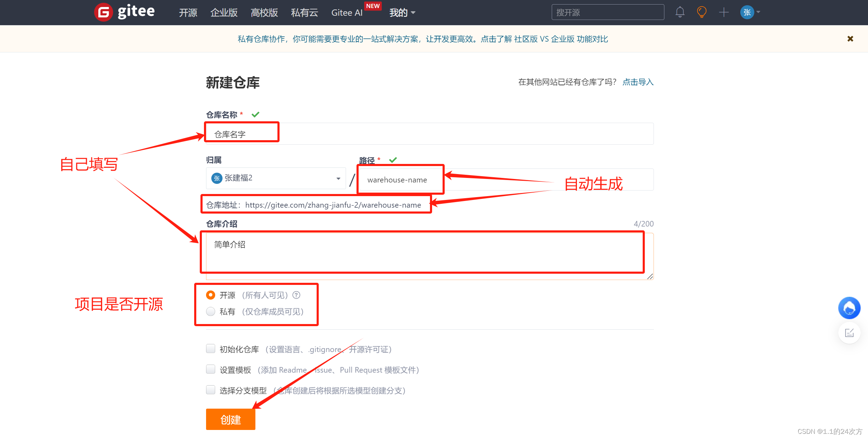Go to Gitee AI menu item
The height and width of the screenshot is (438, 868).
(347, 13)
